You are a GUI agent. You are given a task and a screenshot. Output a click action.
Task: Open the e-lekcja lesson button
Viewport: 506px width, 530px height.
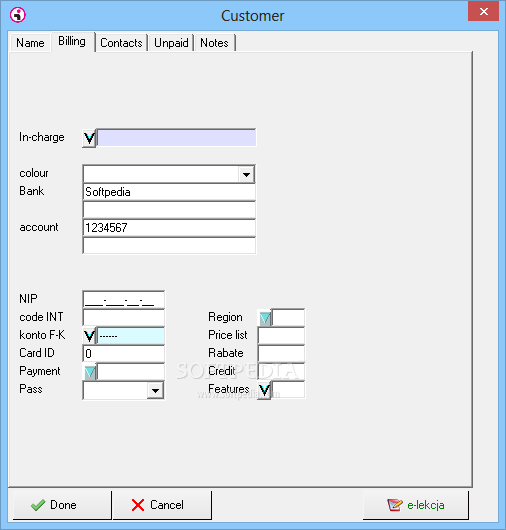tap(416, 505)
